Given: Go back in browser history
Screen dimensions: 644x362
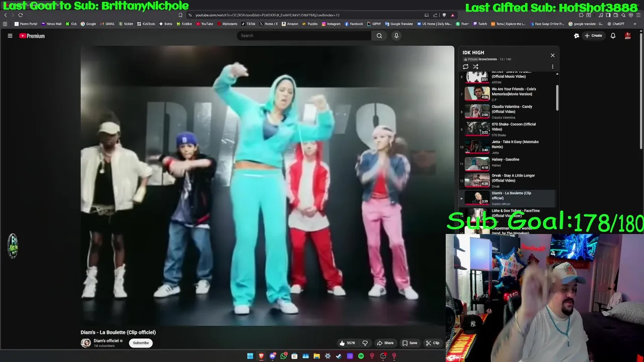Looking at the screenshot, I should (6, 15).
